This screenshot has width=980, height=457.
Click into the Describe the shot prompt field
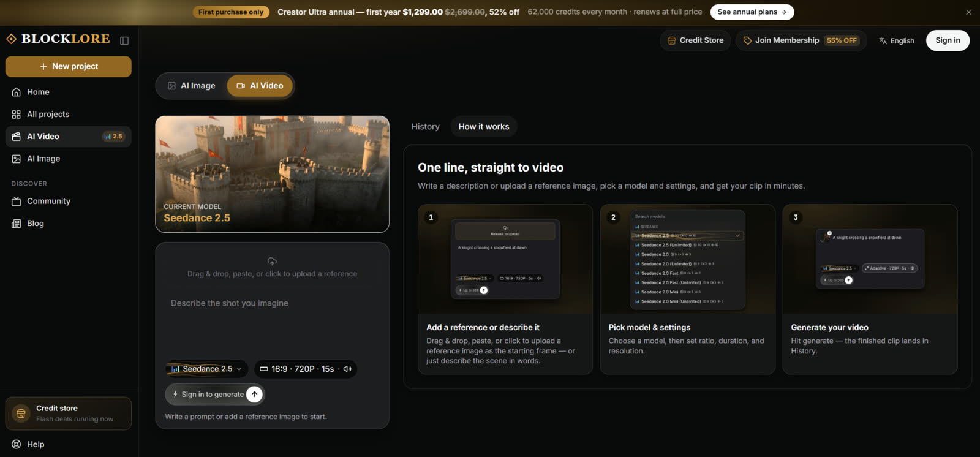click(x=272, y=325)
